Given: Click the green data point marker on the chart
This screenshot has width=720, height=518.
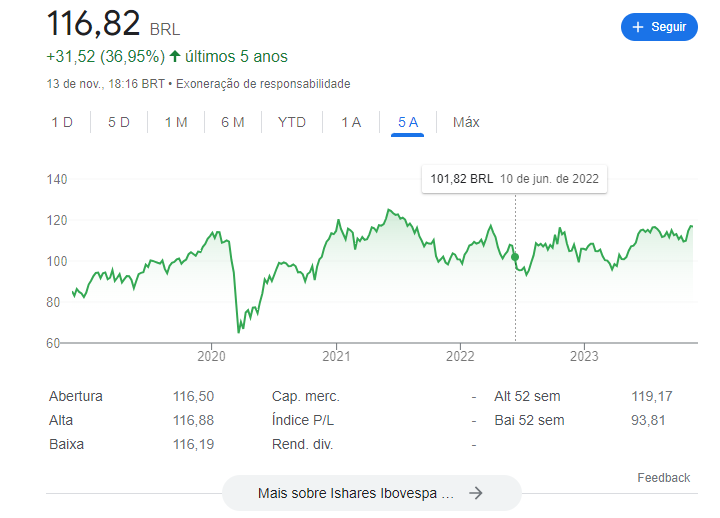Looking at the screenshot, I should tap(515, 257).
